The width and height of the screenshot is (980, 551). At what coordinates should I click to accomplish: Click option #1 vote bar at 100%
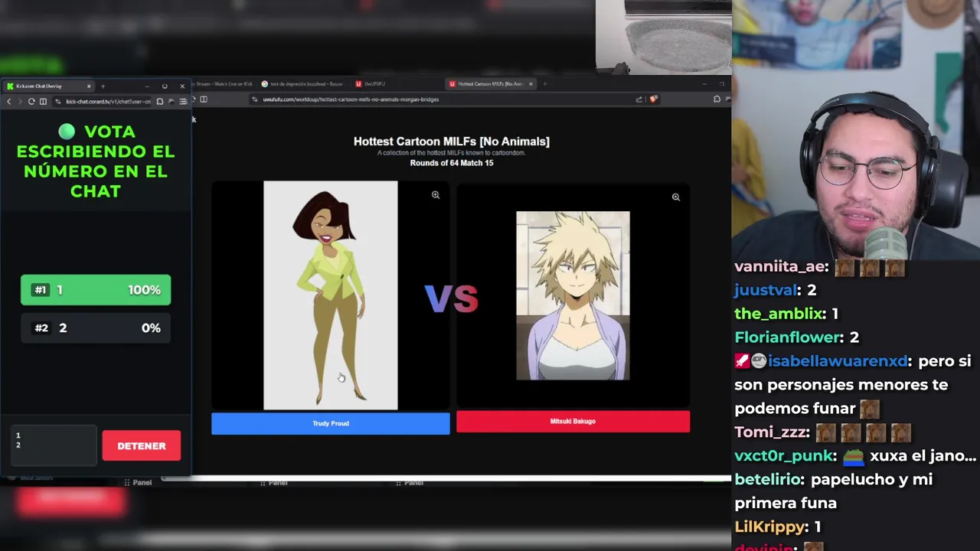96,290
